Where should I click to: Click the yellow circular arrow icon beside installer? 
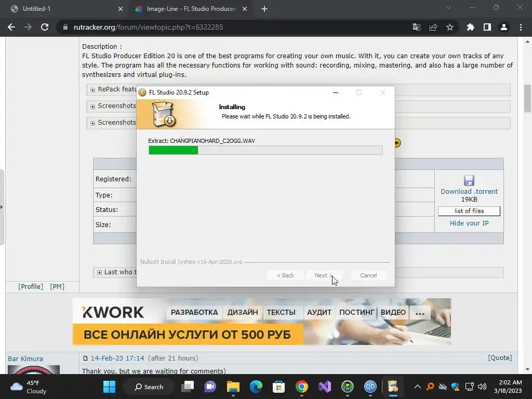tap(397, 143)
